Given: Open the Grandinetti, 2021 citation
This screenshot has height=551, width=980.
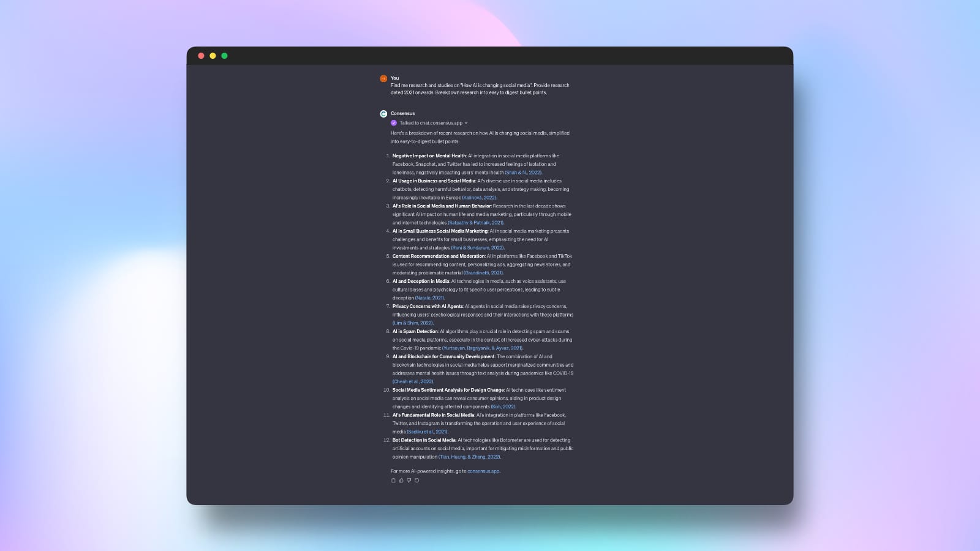Looking at the screenshot, I should click(x=483, y=273).
